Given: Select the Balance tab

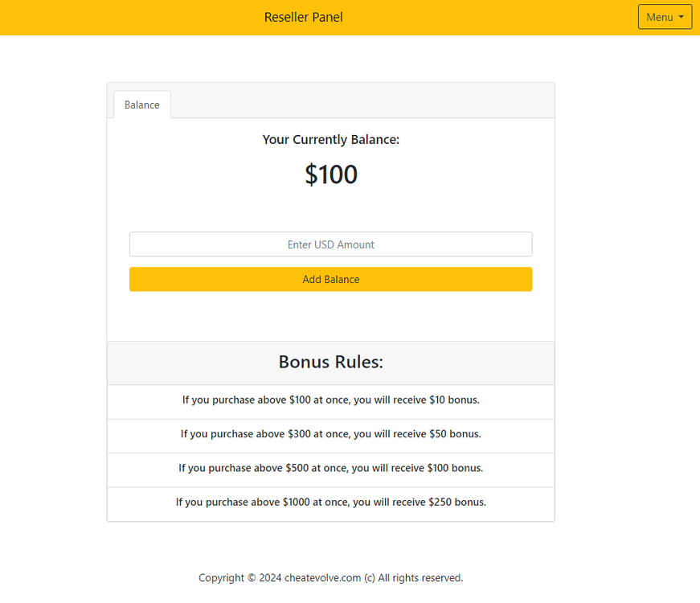Looking at the screenshot, I should (x=142, y=105).
